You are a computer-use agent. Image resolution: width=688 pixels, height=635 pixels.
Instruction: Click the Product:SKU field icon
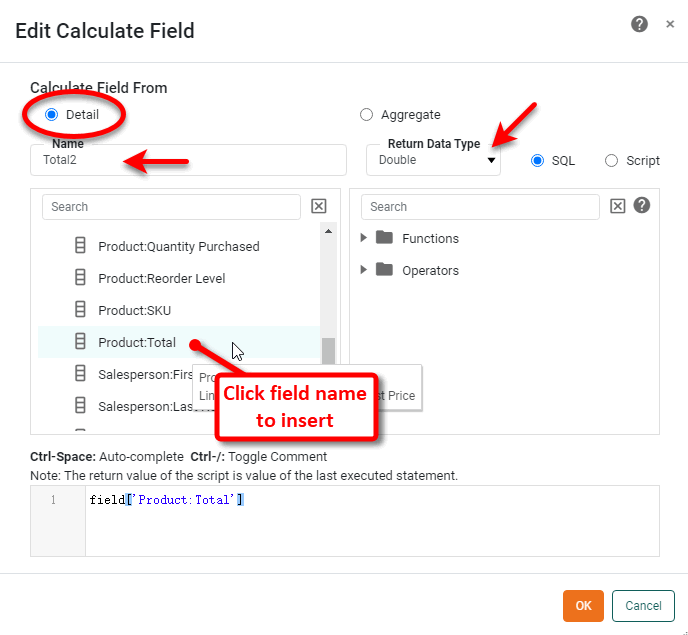[81, 310]
